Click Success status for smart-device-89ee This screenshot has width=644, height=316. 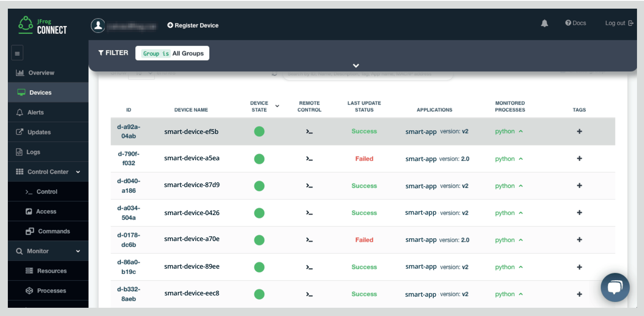(364, 267)
